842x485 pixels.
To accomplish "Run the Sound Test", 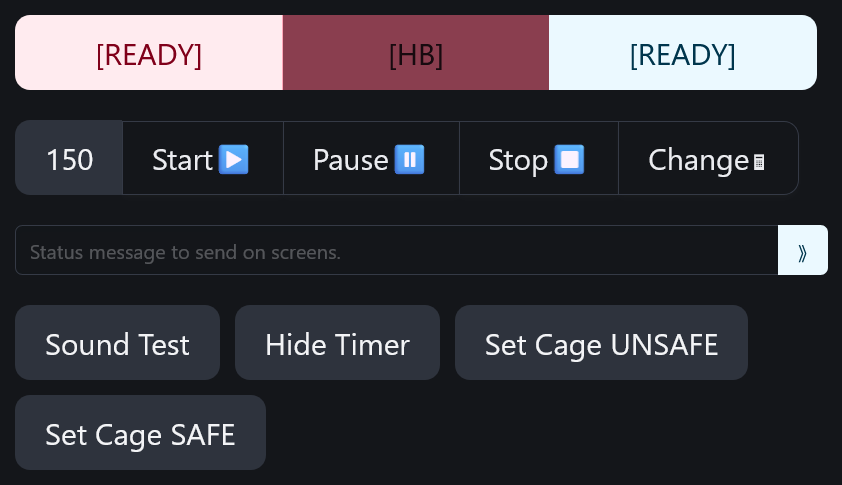I will point(118,343).
